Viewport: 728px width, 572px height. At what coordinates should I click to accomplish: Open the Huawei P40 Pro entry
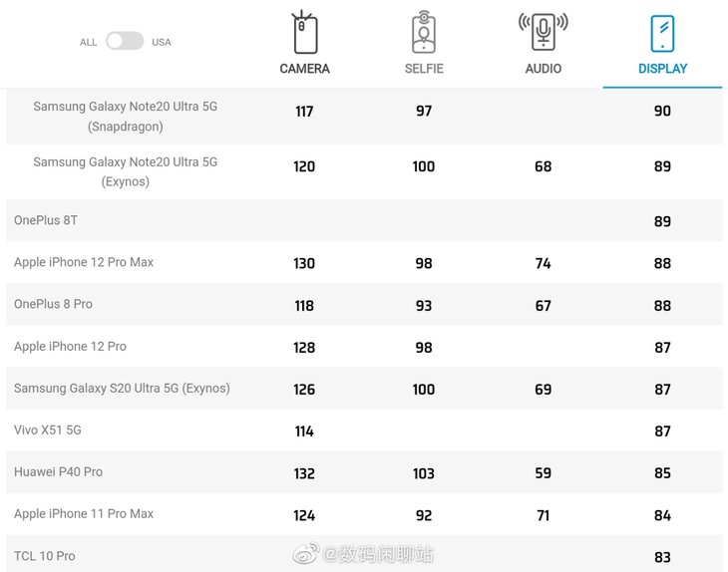[x=58, y=471]
